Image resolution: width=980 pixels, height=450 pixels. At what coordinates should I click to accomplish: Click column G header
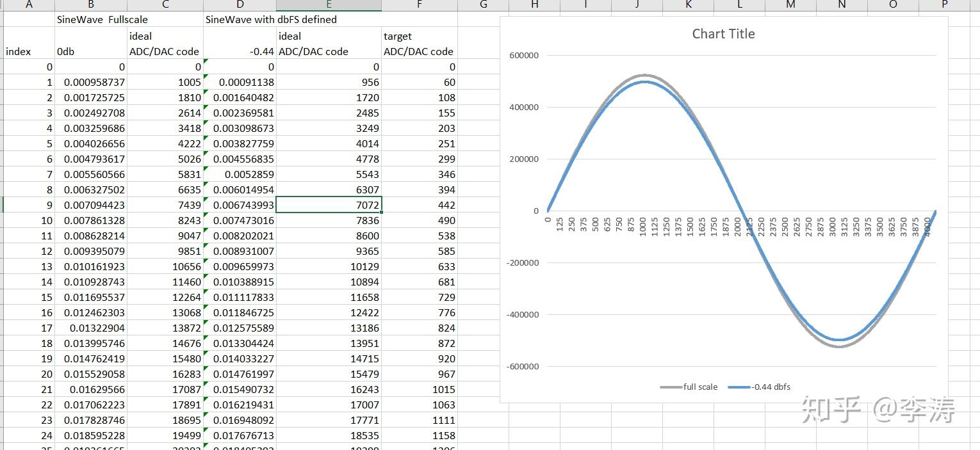[483, 5]
